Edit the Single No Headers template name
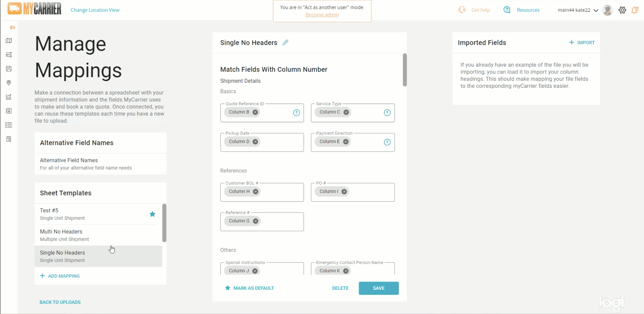Screen dimensions: 644x314 click(x=285, y=42)
